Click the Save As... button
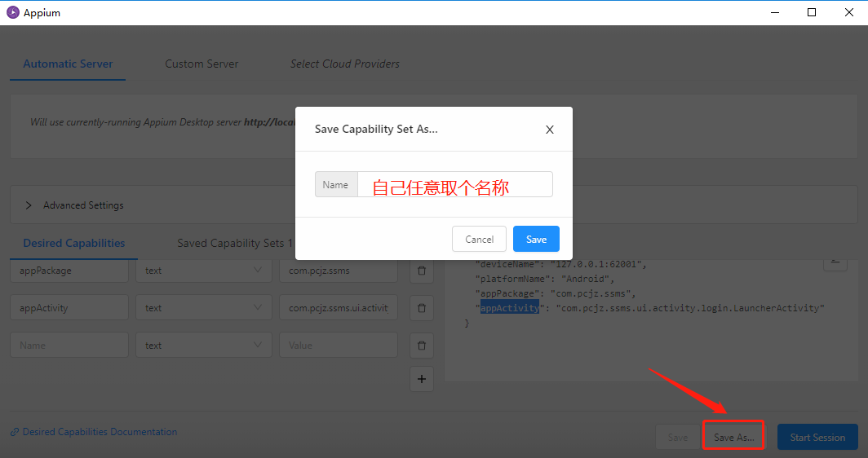The image size is (868, 458). 733,437
